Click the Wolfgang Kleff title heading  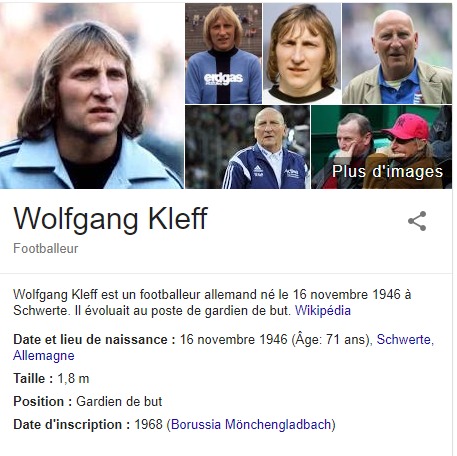coord(110,219)
